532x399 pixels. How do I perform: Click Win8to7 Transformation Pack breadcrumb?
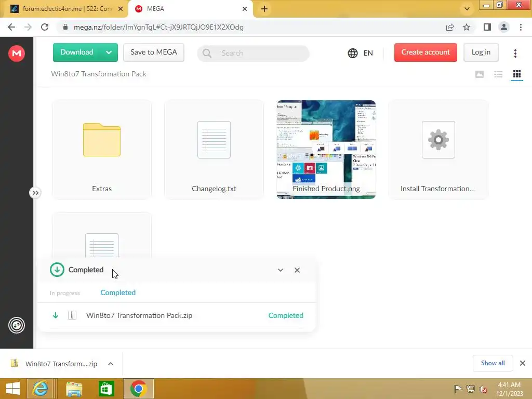tap(99, 74)
